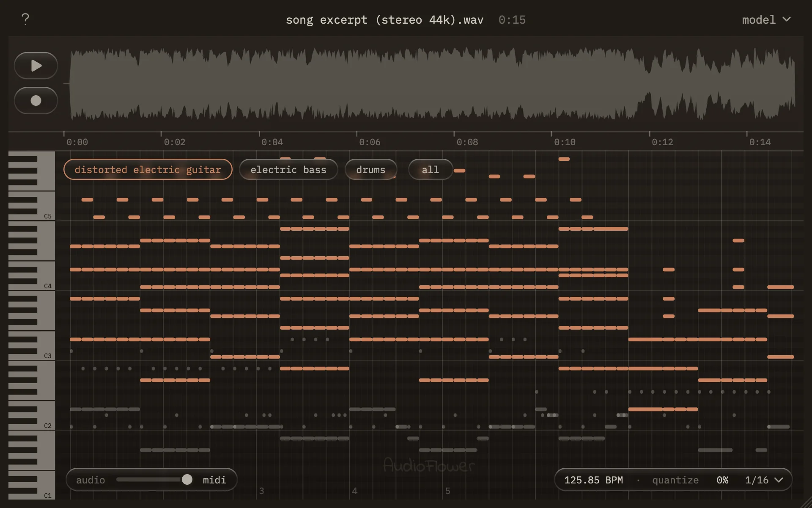Click the 125.85 BPM tempo value
The height and width of the screenshot is (508, 812).
[x=593, y=480]
